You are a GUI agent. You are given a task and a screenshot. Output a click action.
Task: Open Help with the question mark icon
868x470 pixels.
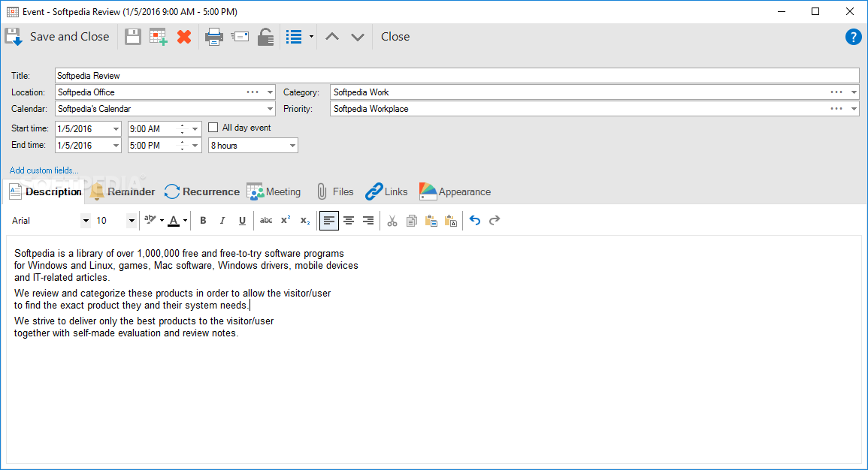coord(854,37)
